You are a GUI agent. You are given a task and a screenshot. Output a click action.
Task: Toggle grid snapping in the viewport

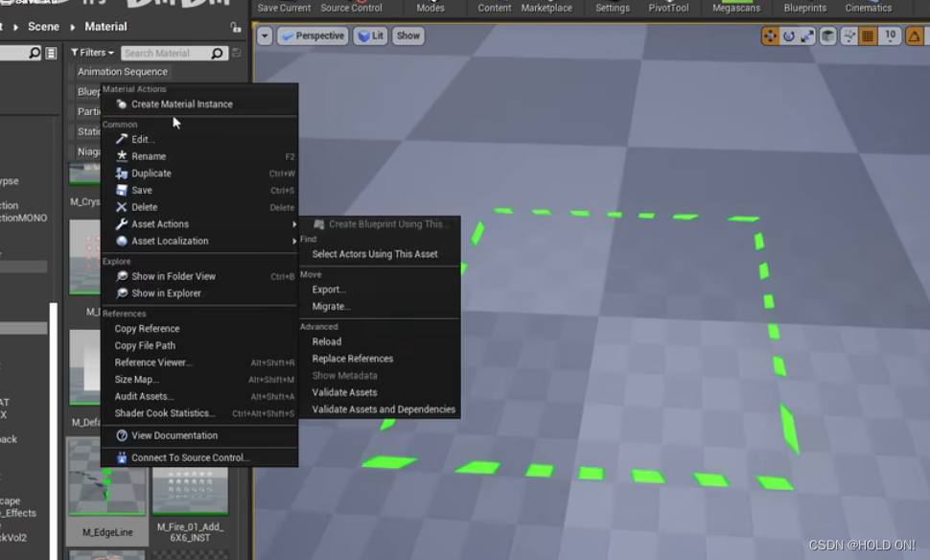click(868, 35)
